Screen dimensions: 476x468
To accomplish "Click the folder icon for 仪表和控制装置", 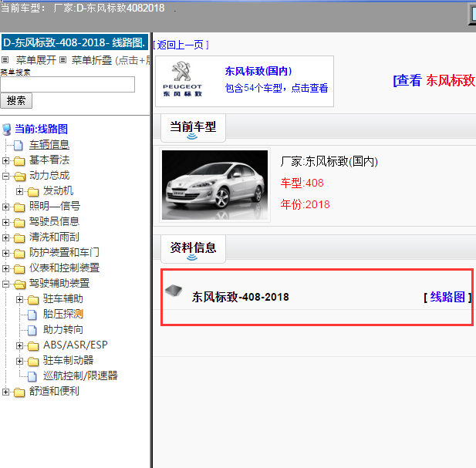I will (x=19, y=269).
